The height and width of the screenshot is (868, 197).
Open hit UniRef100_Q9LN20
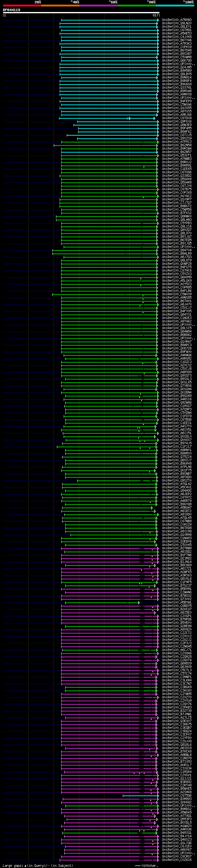(x=176, y=23)
